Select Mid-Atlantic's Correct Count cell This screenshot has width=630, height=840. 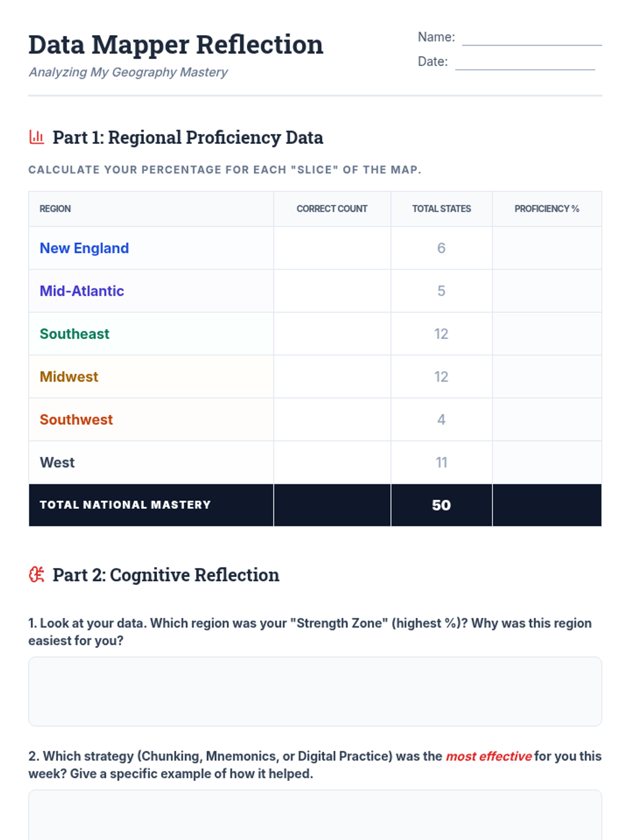[332, 291]
